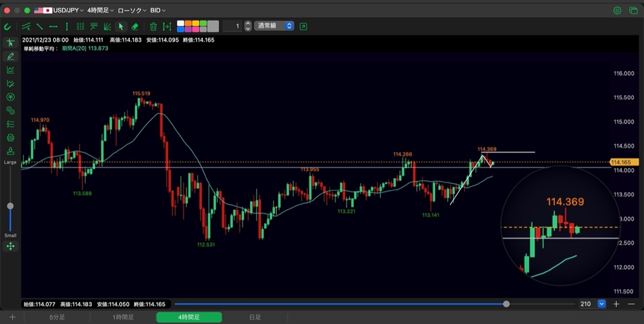Switch to the 1時間足 tab
Image resolution: width=644 pixels, height=324 pixels.
click(x=123, y=318)
